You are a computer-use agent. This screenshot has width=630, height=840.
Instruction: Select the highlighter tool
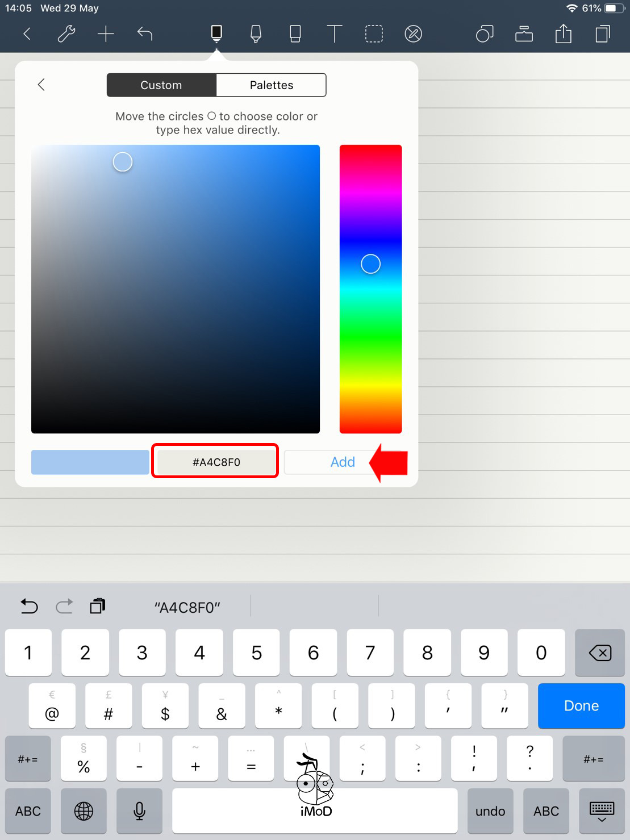(256, 34)
